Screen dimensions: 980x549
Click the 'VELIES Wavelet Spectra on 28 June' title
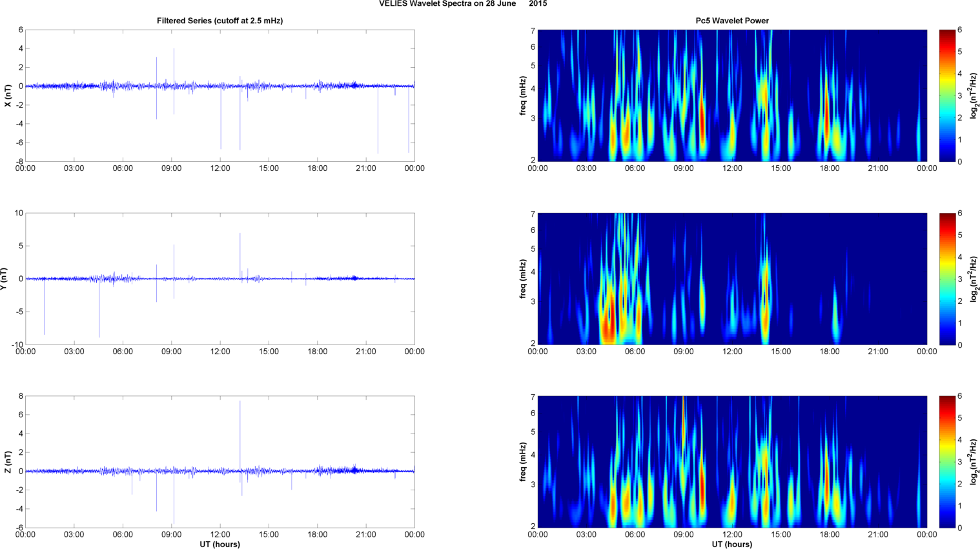[x=447, y=4]
